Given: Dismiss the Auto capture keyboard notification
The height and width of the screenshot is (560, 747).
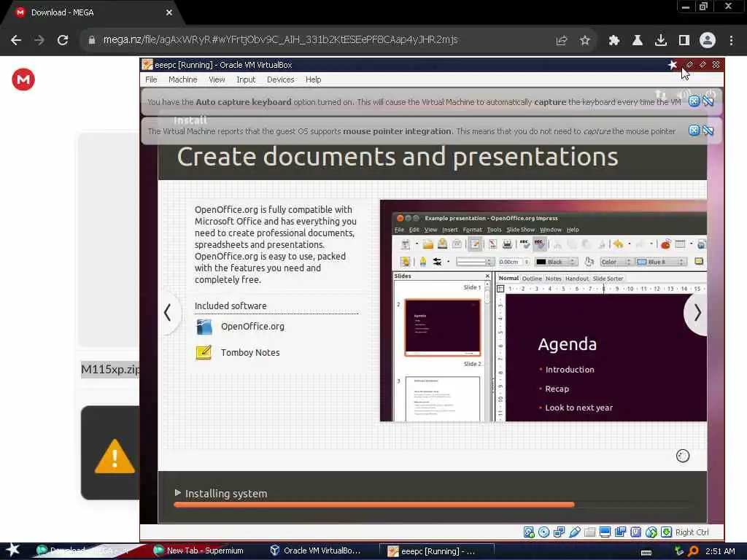Looking at the screenshot, I should coord(694,101).
